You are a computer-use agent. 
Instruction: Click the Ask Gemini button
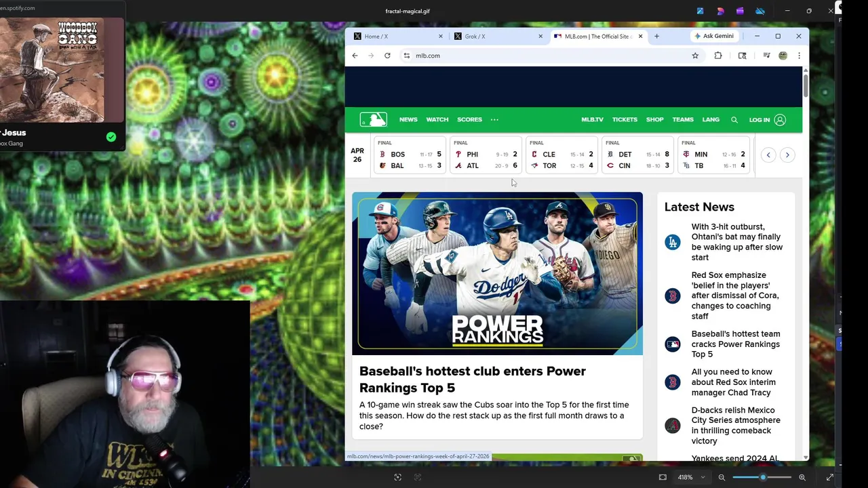tap(713, 36)
